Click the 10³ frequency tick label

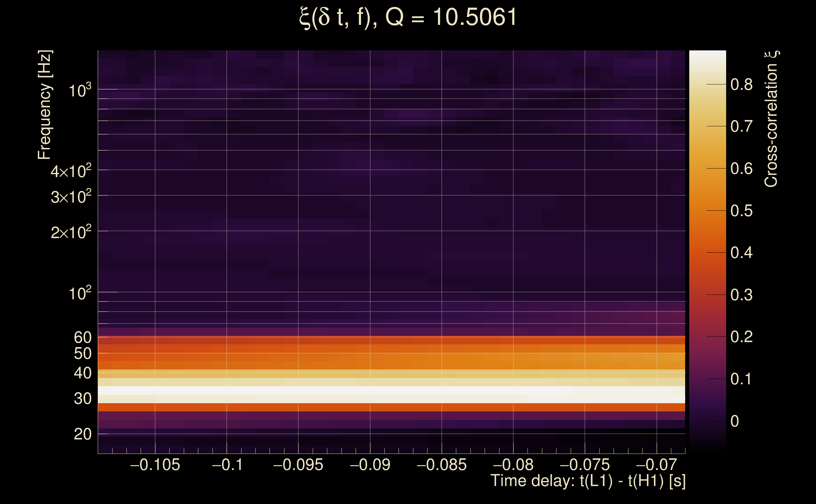tap(80, 90)
